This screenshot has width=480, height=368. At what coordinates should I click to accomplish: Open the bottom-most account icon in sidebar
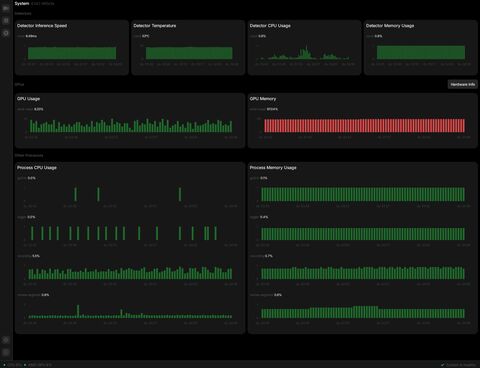[6, 352]
